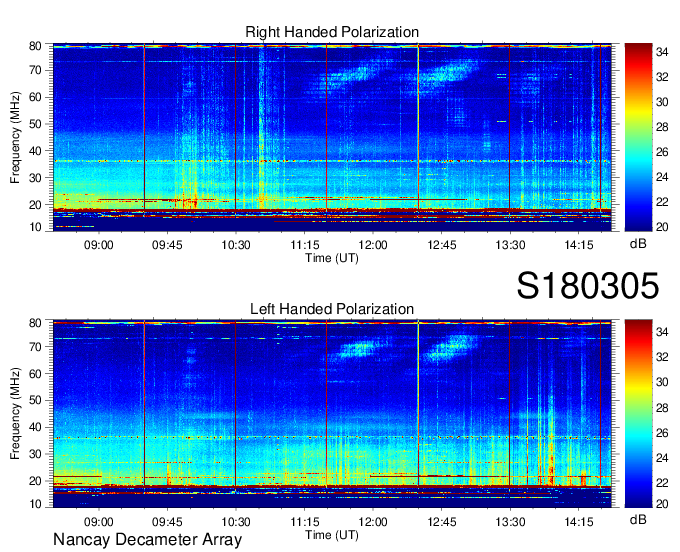Click 80 MHz tick on Left Handed frequency axis
This screenshot has width=680, height=552.
(35, 323)
